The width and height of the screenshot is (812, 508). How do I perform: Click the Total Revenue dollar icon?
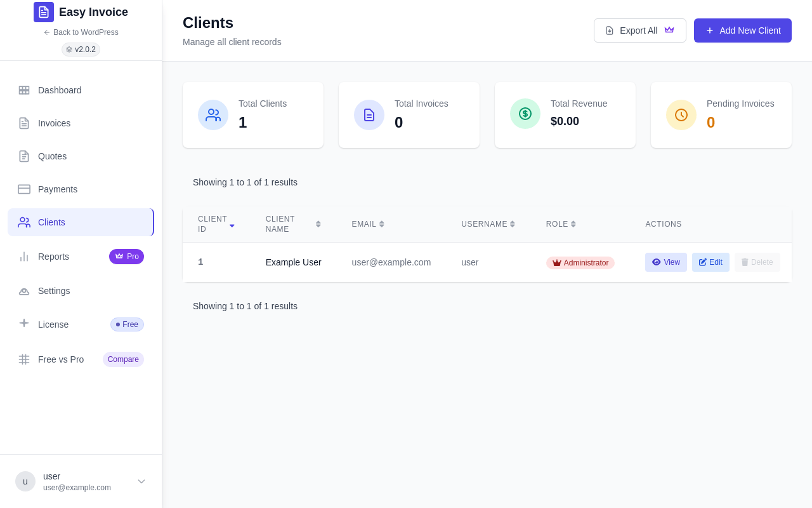tap(525, 114)
